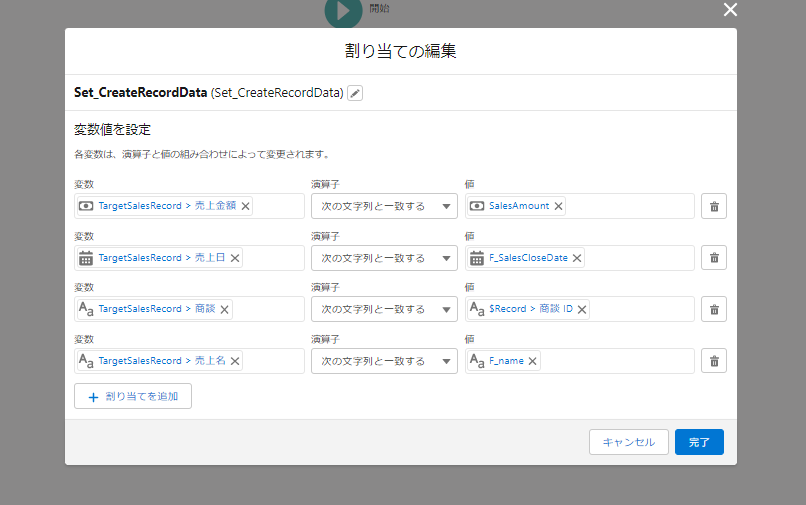The height and width of the screenshot is (505, 806).
Task: Click the TargetSalesRecord > 商談 variable pill text
Action: coord(157,309)
